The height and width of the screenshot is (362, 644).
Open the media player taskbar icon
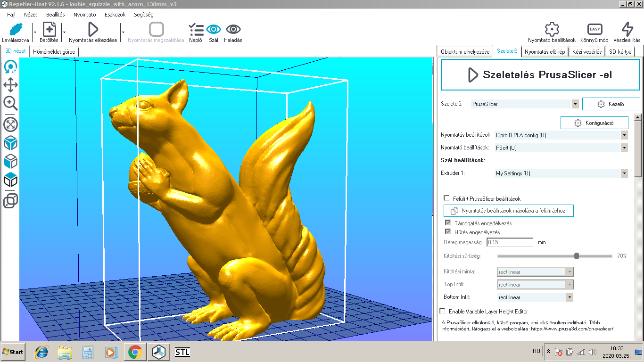111,352
